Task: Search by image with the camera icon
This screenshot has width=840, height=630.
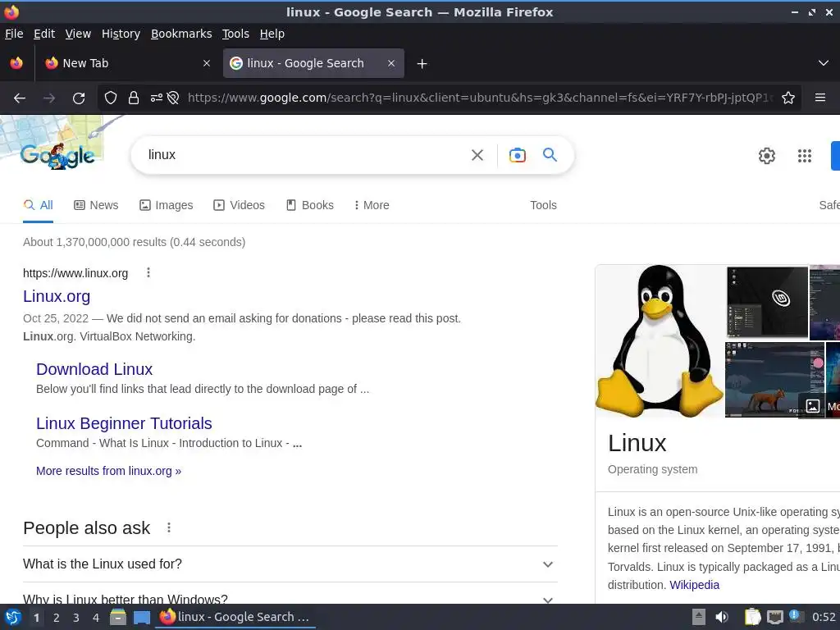Action: tap(518, 155)
